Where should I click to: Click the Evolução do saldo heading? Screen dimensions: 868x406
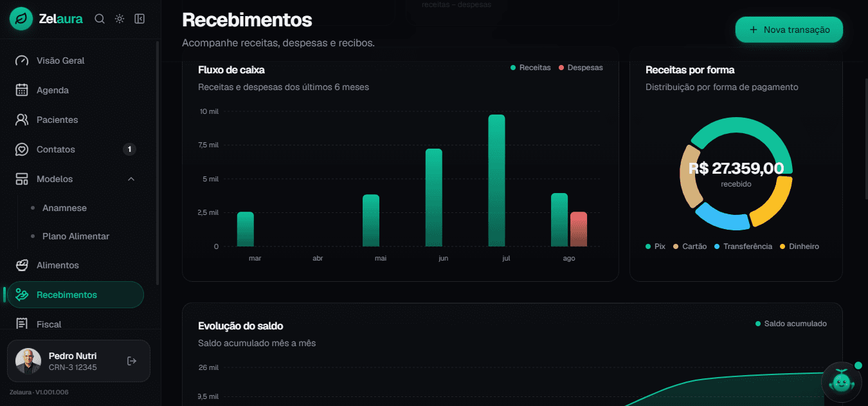coord(240,326)
